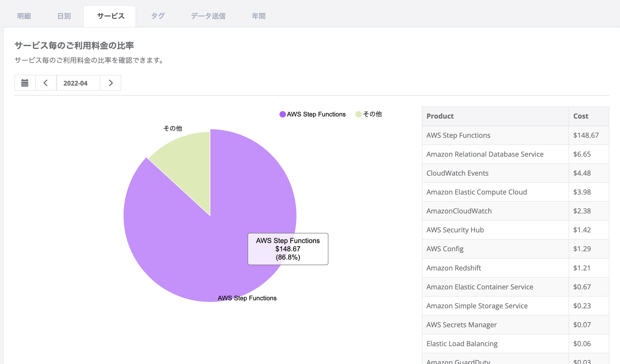Select the Elastic Load Balancing row
The height and width of the screenshot is (364, 620).
click(515, 344)
